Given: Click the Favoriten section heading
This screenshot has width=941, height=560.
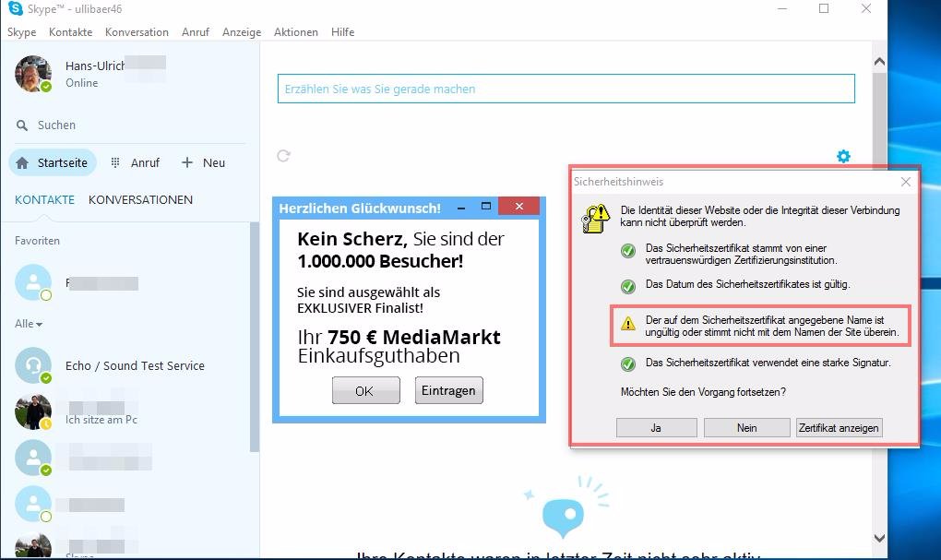Looking at the screenshot, I should pyautogui.click(x=37, y=241).
